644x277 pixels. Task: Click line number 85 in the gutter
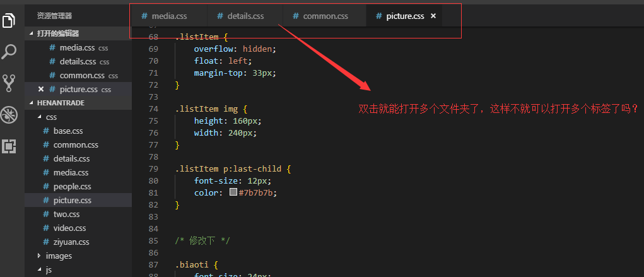pyautogui.click(x=153, y=240)
